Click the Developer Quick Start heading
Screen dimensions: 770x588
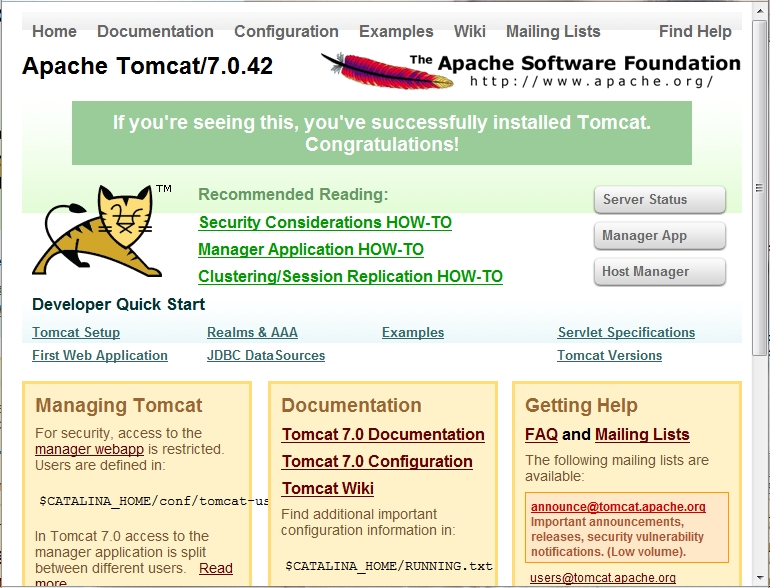point(118,305)
